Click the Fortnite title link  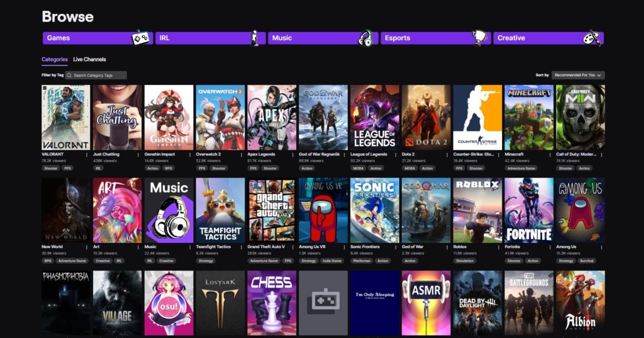(x=512, y=247)
